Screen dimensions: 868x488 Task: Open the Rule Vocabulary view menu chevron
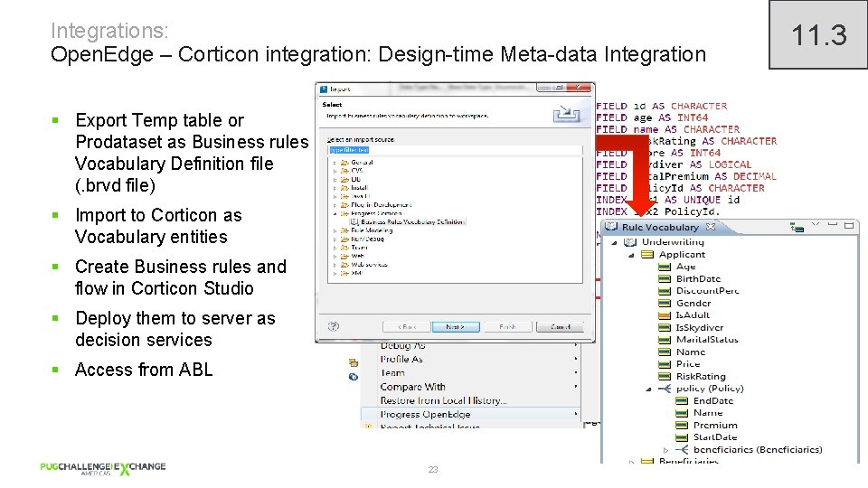(x=815, y=224)
